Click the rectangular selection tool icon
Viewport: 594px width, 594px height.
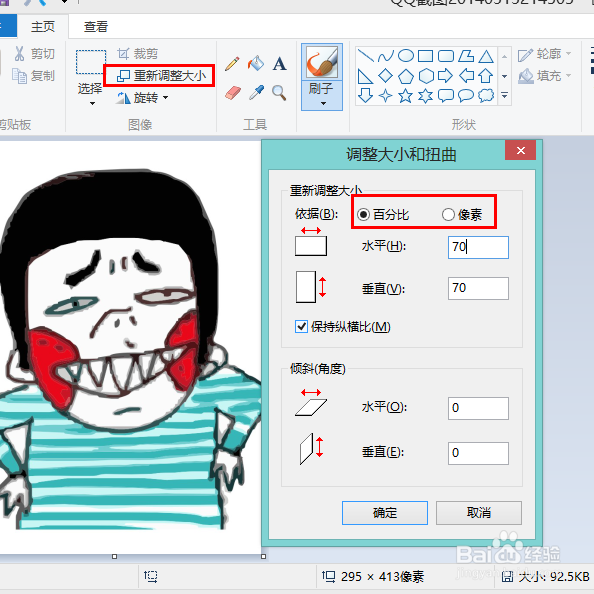91,62
